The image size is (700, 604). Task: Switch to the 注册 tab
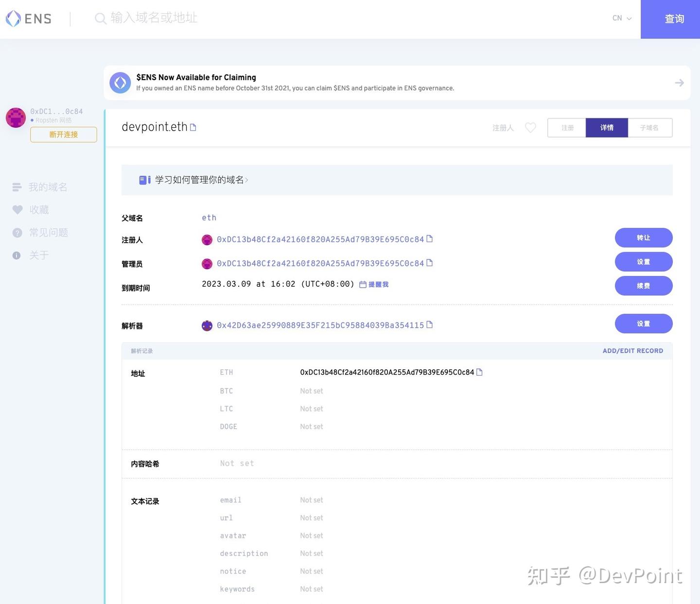click(x=566, y=127)
